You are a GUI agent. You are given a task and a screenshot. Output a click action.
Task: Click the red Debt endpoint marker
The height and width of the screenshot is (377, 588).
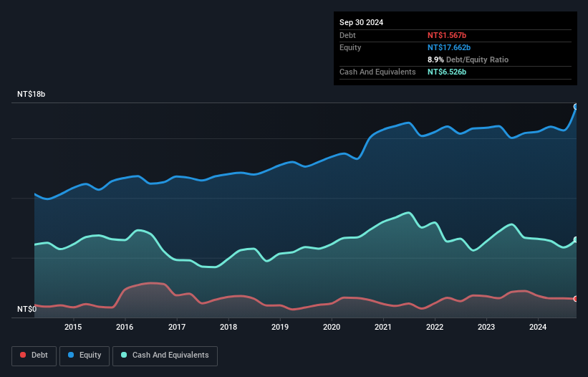[x=576, y=299]
